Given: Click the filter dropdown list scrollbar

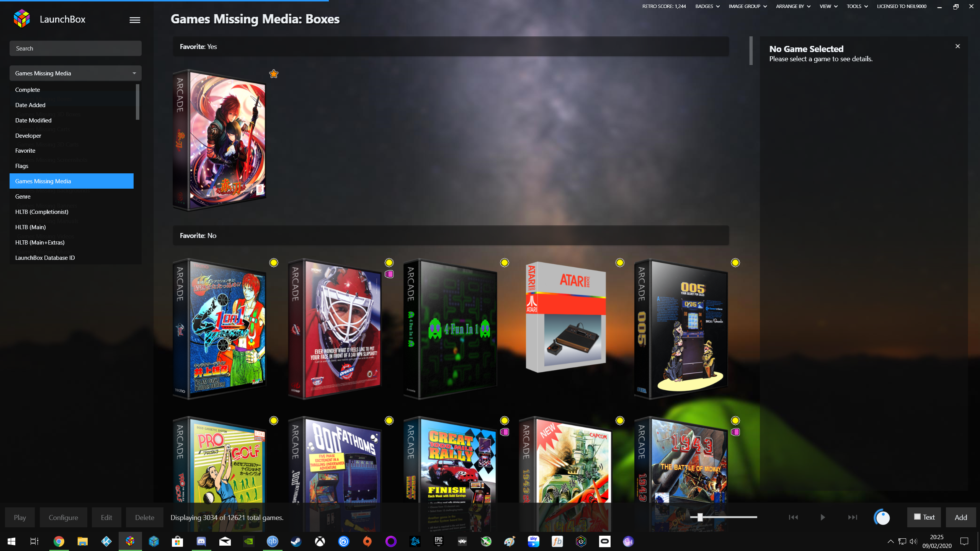Looking at the screenshot, I should pyautogui.click(x=137, y=102).
